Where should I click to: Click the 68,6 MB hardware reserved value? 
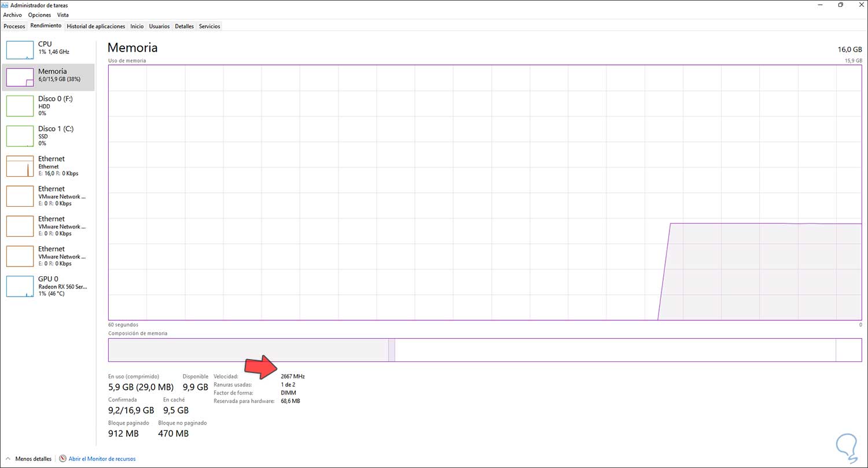[290, 401]
